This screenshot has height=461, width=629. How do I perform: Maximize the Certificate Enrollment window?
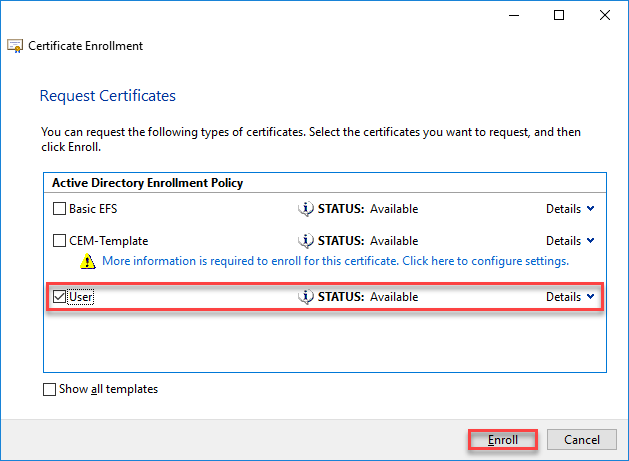click(x=559, y=15)
